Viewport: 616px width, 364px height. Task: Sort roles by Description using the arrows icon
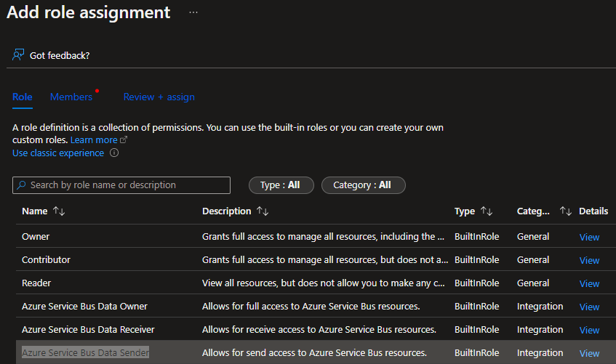pos(263,211)
